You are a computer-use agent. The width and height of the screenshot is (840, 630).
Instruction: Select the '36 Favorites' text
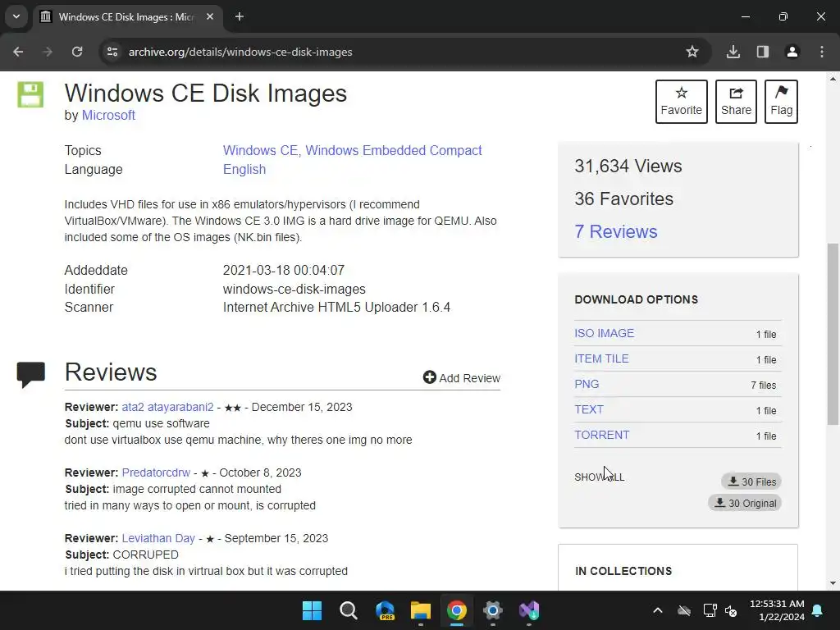(624, 199)
